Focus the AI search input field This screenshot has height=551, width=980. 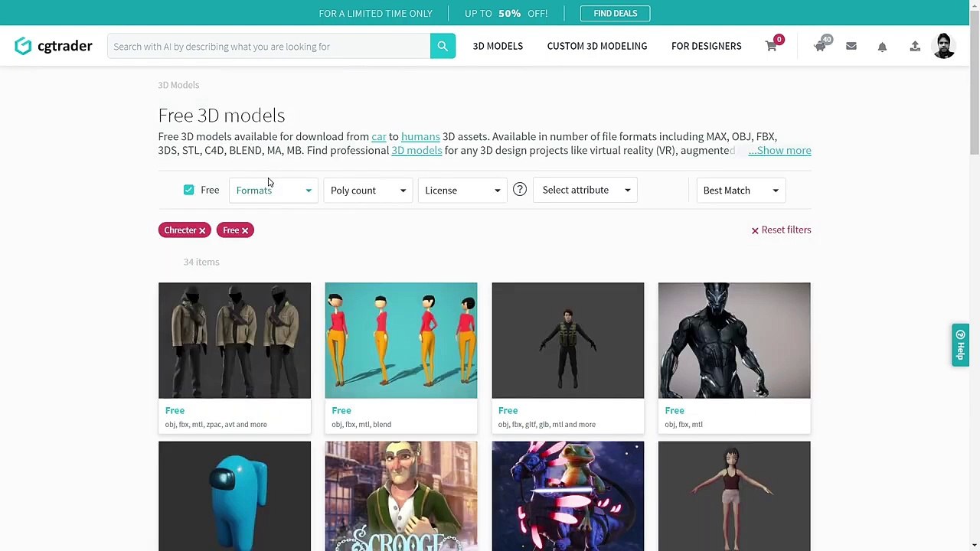[269, 46]
